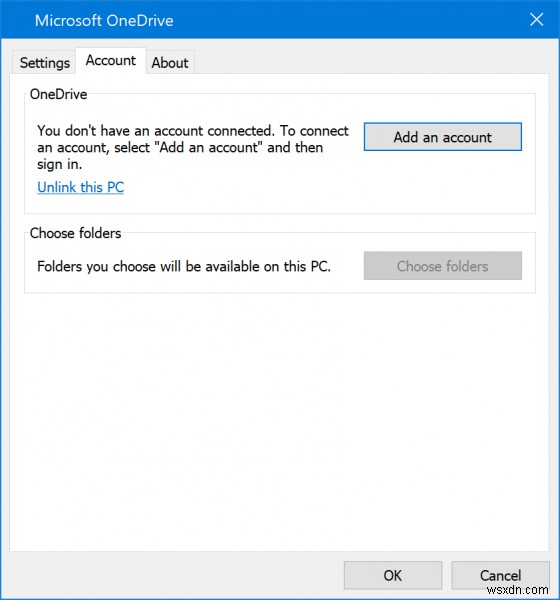Image resolution: width=560 pixels, height=600 pixels.
Task: Switch to the Settings tab
Action: click(44, 62)
